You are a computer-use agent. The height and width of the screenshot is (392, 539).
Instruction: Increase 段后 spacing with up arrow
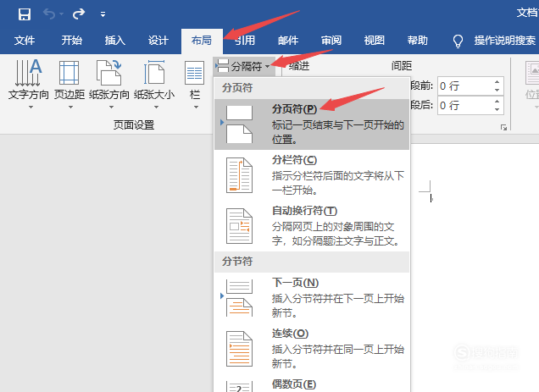click(x=497, y=101)
